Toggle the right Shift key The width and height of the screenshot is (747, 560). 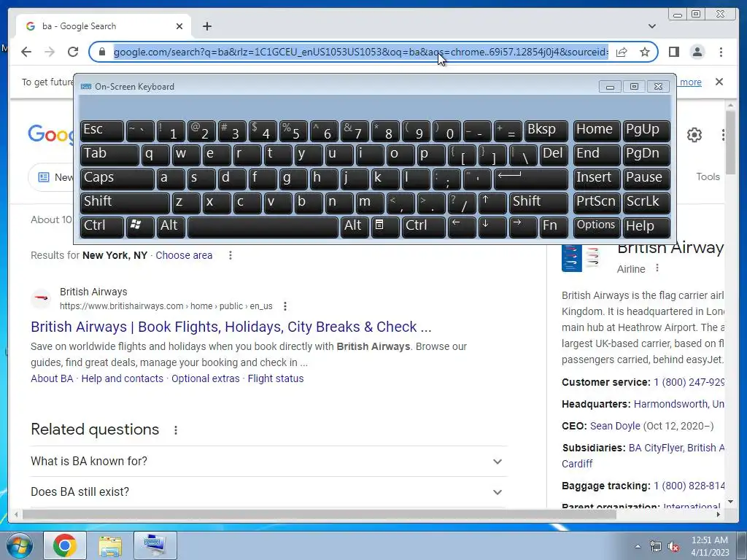(x=538, y=203)
